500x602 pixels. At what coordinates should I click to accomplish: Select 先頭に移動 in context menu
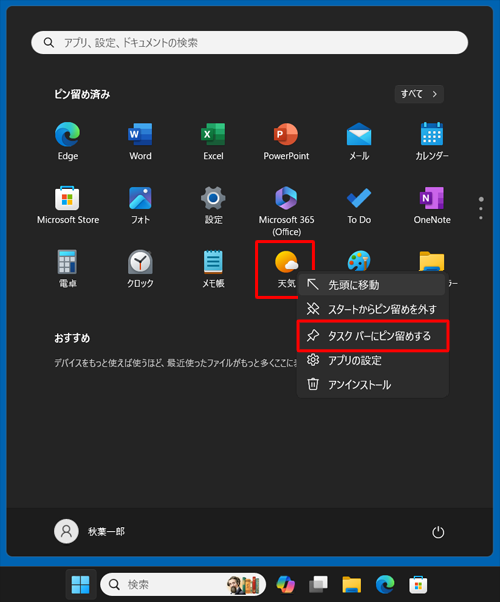(372, 285)
